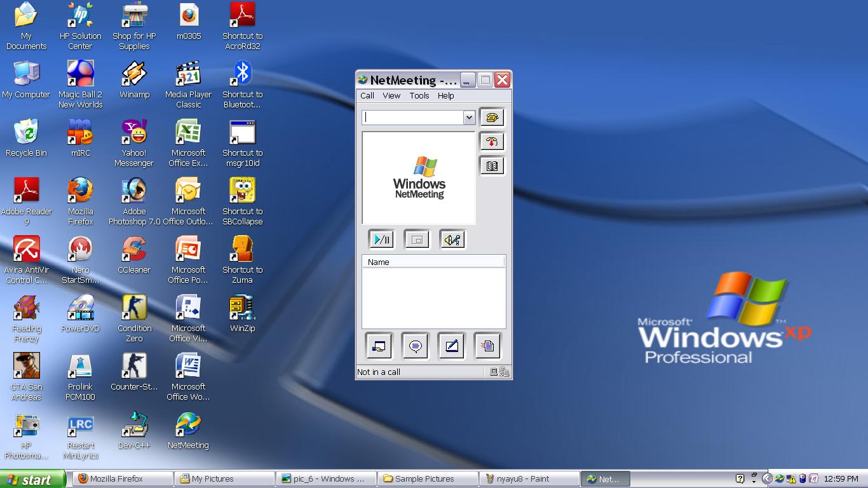Open the Windows Start menu
The width and height of the screenshot is (868, 488).
(x=32, y=479)
